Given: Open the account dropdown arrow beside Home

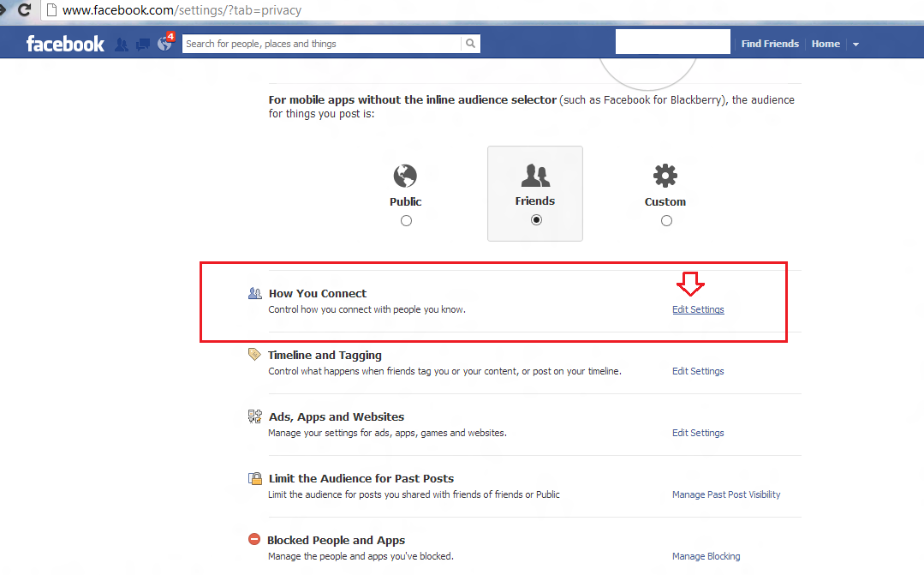Looking at the screenshot, I should (x=855, y=45).
